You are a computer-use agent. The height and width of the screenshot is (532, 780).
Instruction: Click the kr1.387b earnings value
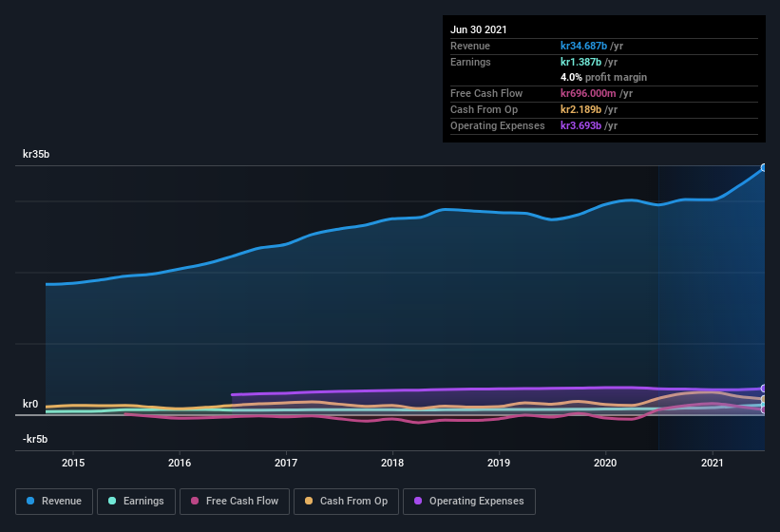(x=580, y=62)
